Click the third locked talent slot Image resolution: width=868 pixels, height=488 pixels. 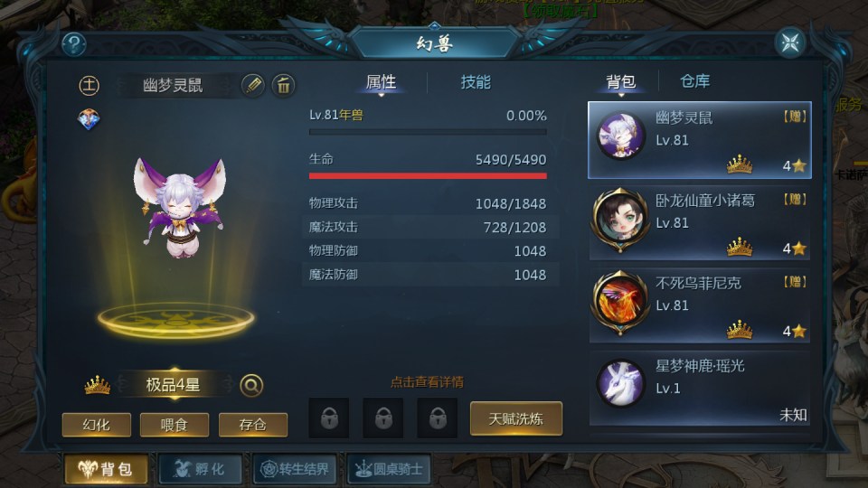tap(438, 418)
